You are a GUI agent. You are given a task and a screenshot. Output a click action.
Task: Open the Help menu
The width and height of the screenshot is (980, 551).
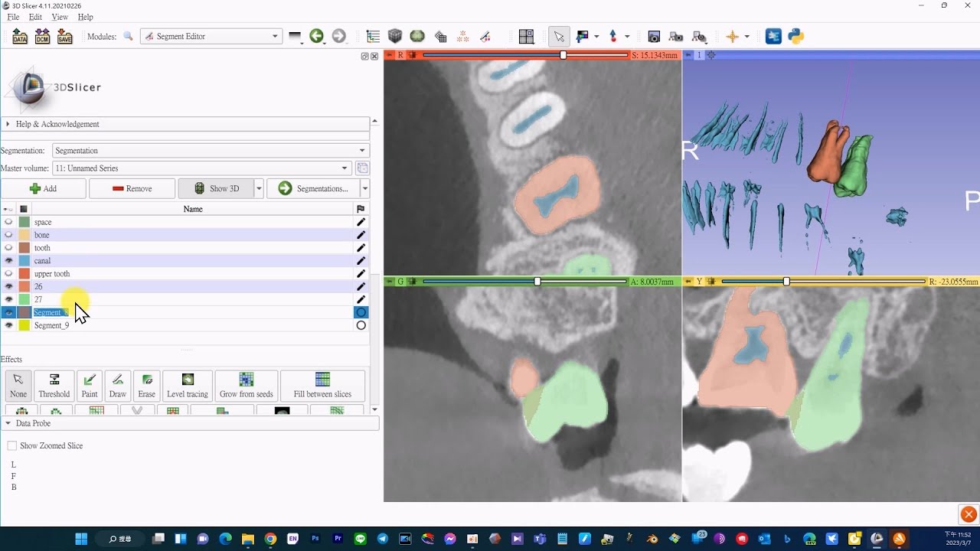(86, 17)
